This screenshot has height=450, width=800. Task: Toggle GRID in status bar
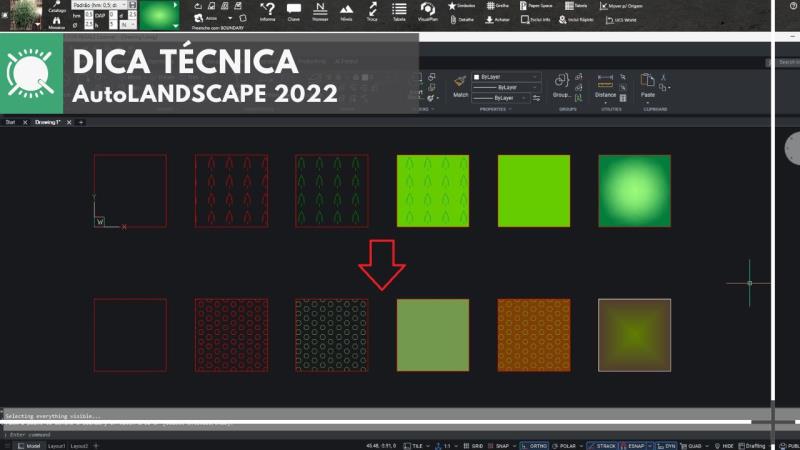coord(473,446)
